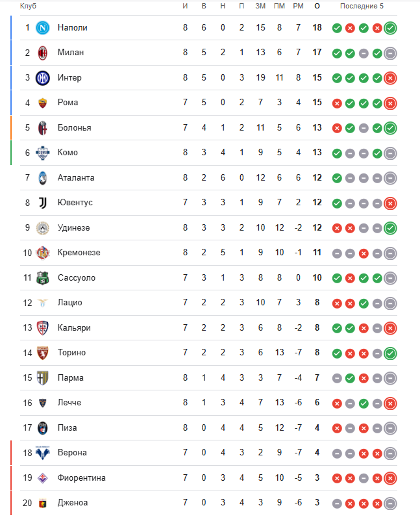Click the Atalanta club crest icon

pyautogui.click(x=43, y=177)
